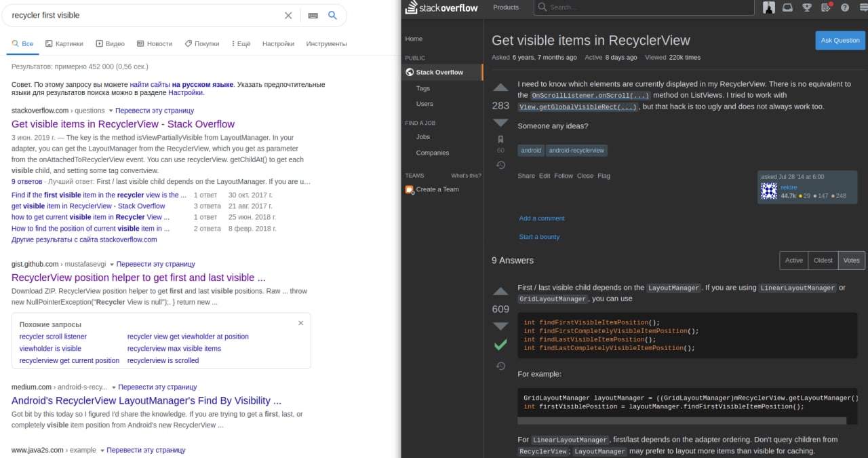
Task: Click Flag under the question
Action: click(x=604, y=176)
